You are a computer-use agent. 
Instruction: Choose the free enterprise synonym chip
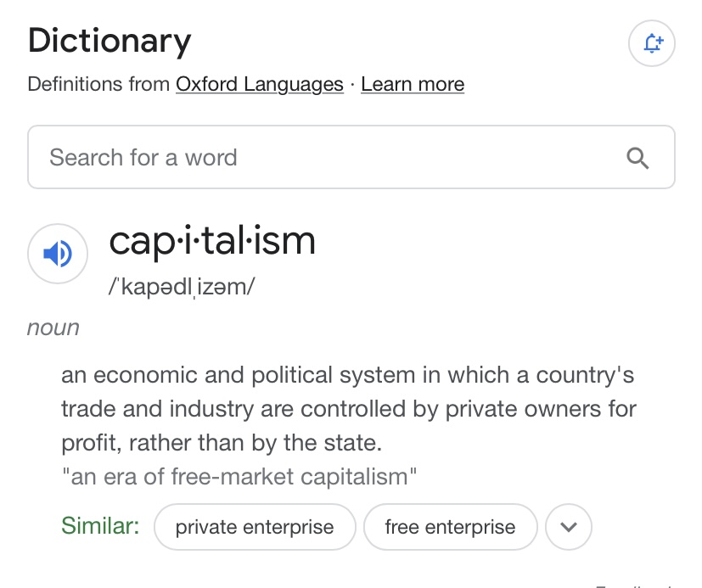point(450,527)
